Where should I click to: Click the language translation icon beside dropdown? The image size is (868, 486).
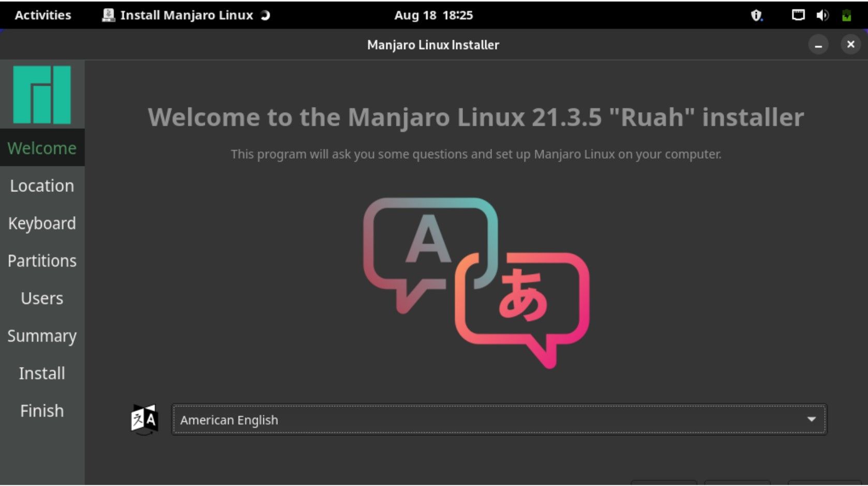(144, 419)
